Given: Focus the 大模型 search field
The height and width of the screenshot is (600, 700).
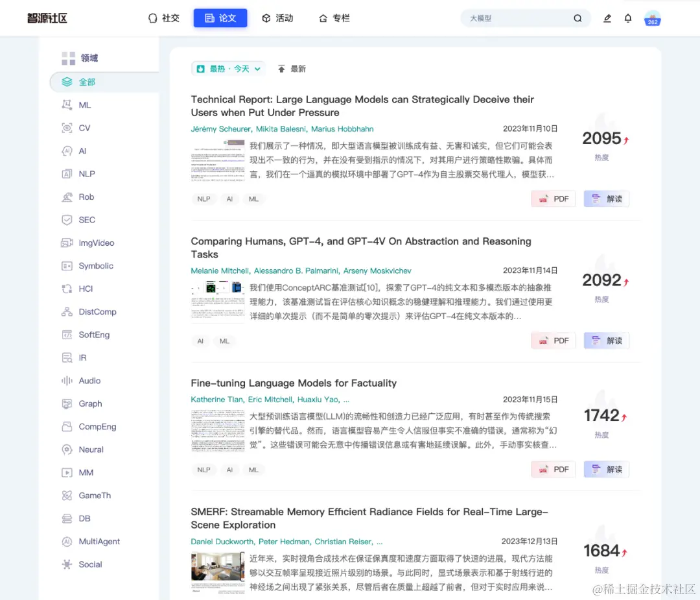Looking at the screenshot, I should point(518,18).
